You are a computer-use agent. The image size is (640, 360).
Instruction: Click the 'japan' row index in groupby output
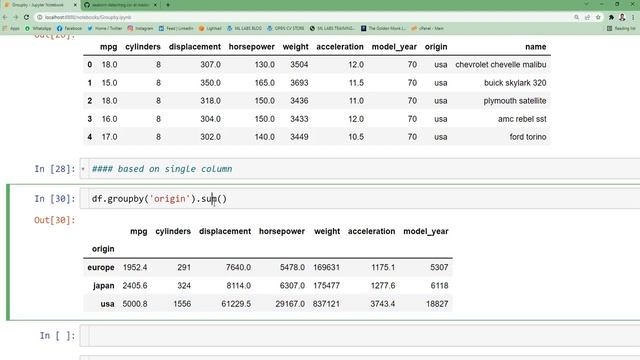[104, 286]
